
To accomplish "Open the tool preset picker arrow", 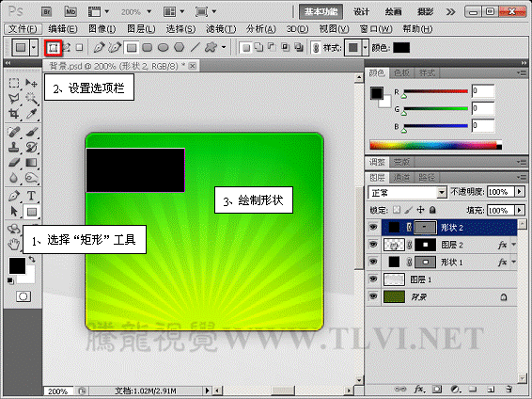I will 33,48.
